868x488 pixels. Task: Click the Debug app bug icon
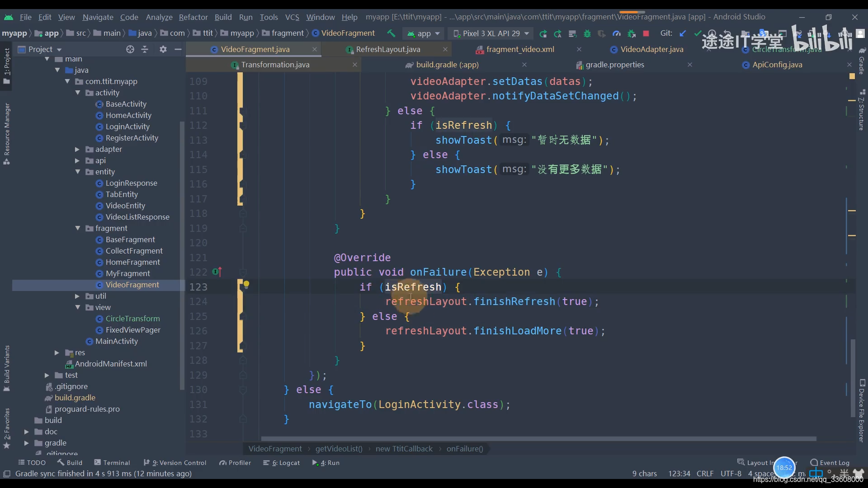click(587, 33)
